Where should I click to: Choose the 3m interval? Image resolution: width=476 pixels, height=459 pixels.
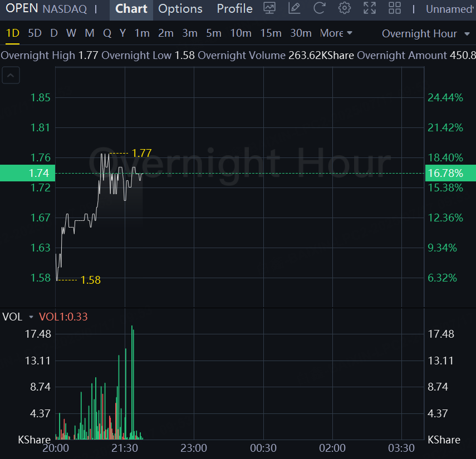pos(190,33)
